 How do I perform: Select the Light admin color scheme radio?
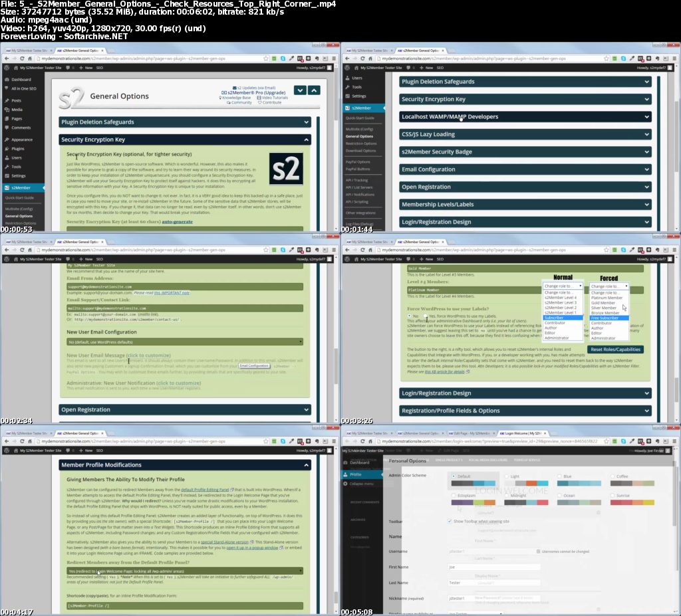coord(506,476)
